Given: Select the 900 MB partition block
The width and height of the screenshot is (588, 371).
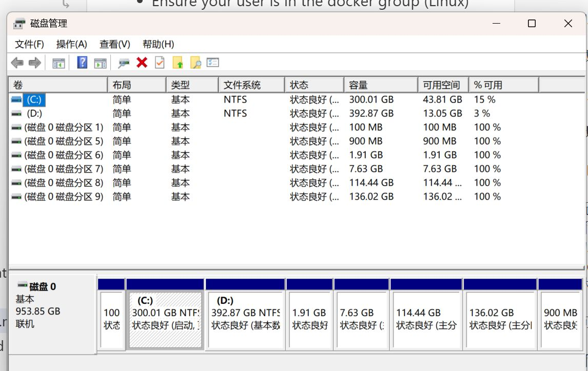Looking at the screenshot, I should (x=560, y=315).
